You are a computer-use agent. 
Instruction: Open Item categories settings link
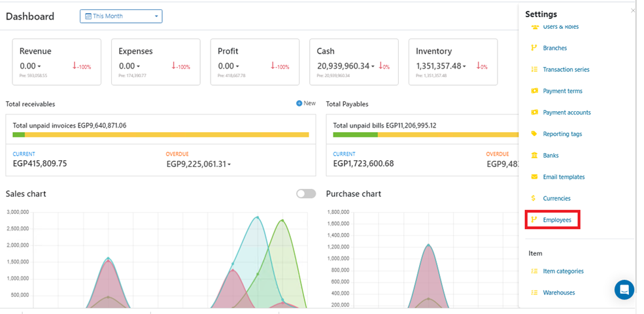point(563,271)
